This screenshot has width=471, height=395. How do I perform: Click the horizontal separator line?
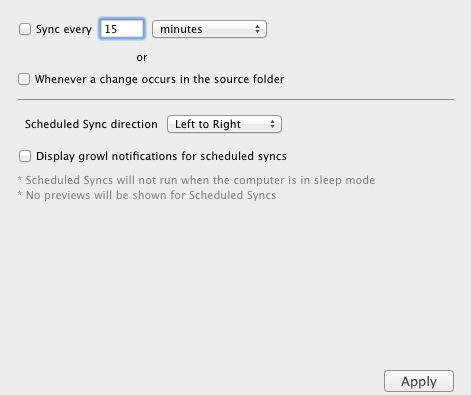236,99
